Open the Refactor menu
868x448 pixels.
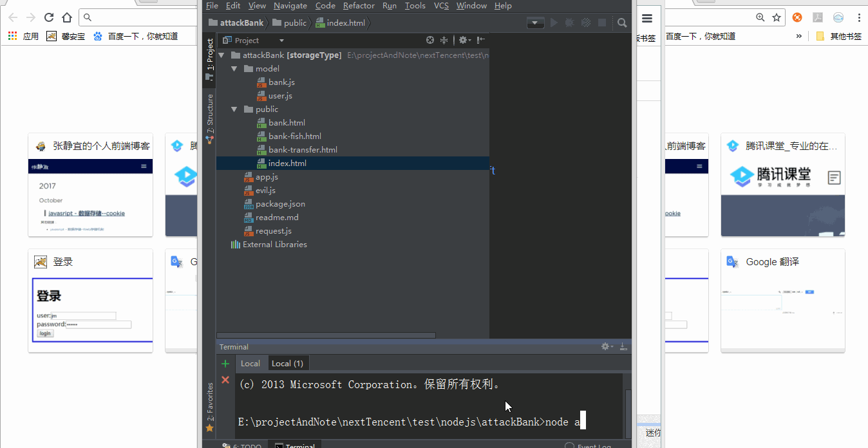[x=359, y=6]
